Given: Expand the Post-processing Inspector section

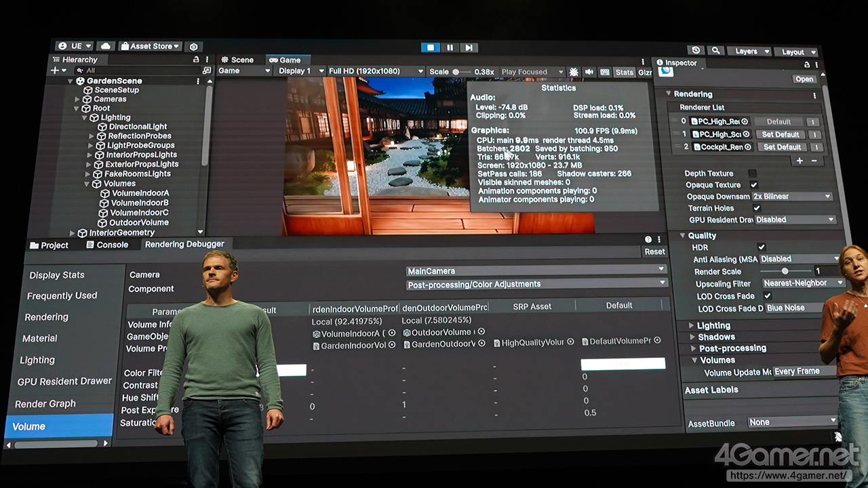Looking at the screenshot, I should click(693, 348).
